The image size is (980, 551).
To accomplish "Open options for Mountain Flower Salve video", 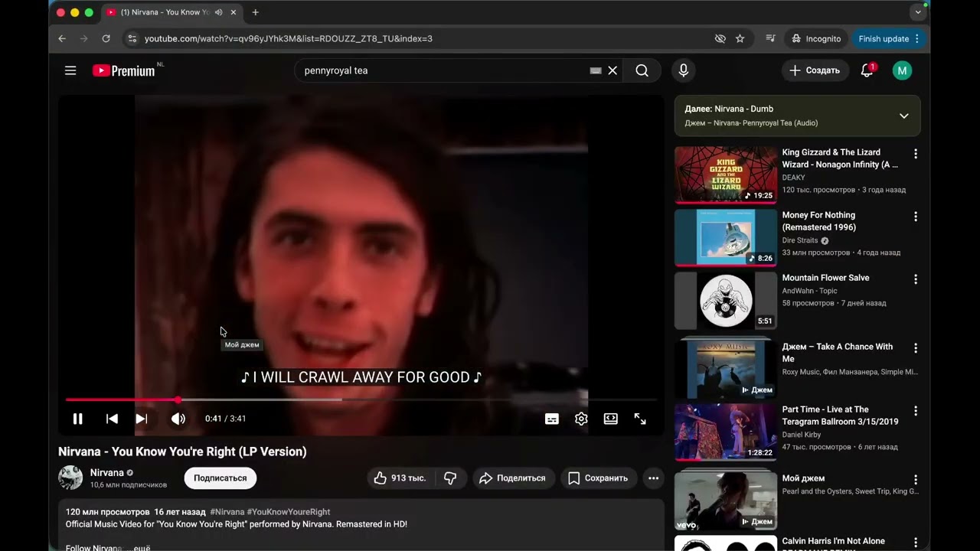I will coord(915,279).
